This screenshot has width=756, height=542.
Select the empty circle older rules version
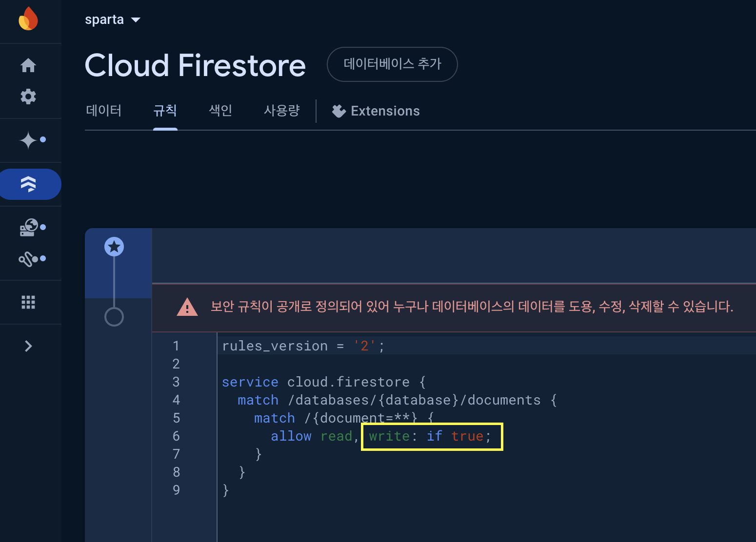(114, 317)
